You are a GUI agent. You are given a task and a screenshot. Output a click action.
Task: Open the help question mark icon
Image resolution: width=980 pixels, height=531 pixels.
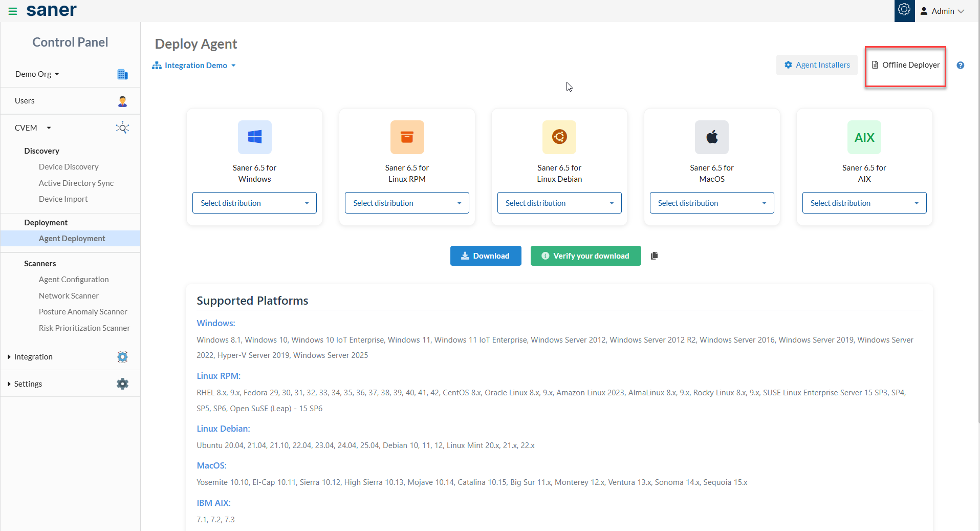[961, 65]
